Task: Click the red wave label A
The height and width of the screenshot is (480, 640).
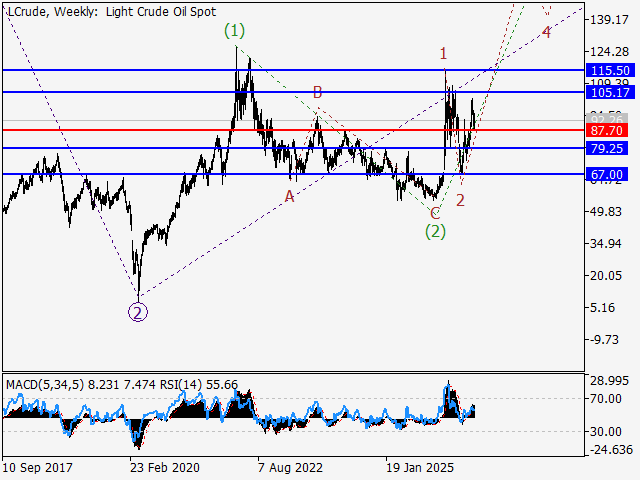Action: click(289, 197)
